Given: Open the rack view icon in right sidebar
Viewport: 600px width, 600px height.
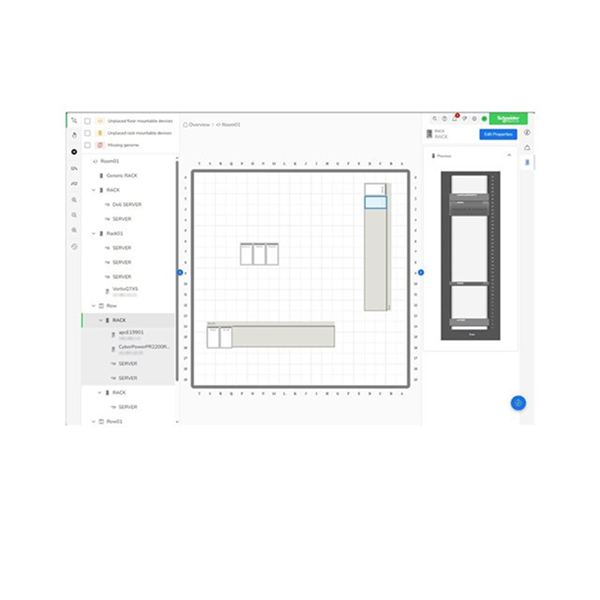Looking at the screenshot, I should point(527,161).
